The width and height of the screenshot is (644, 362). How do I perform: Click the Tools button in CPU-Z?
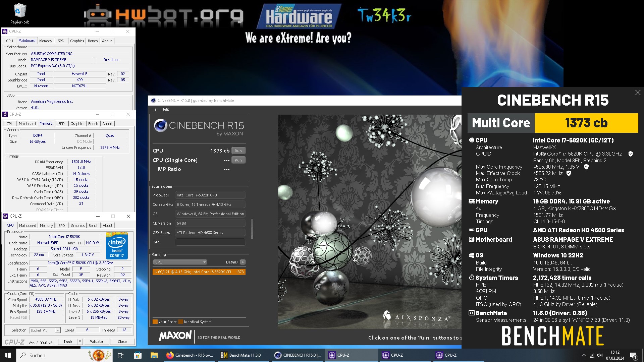[68, 342]
